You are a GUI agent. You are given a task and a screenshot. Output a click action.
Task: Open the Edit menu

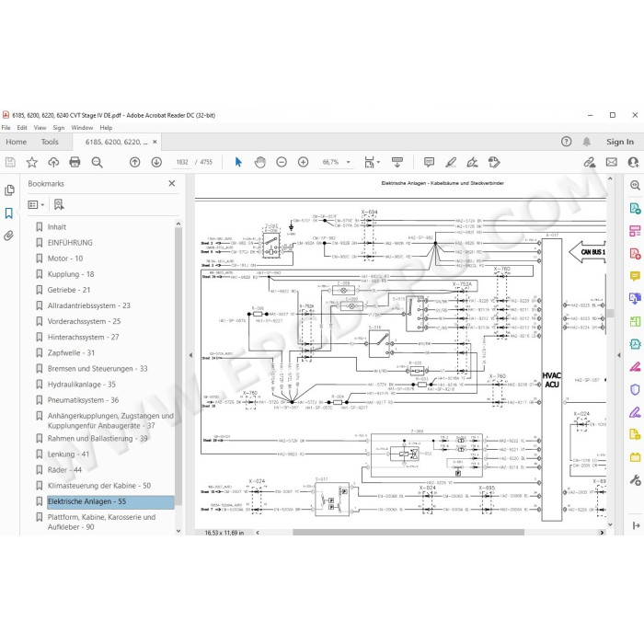pyautogui.click(x=22, y=128)
